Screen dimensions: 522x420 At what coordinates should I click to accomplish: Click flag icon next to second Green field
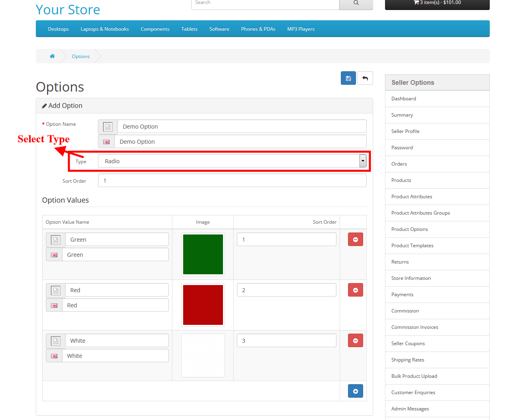(x=54, y=255)
